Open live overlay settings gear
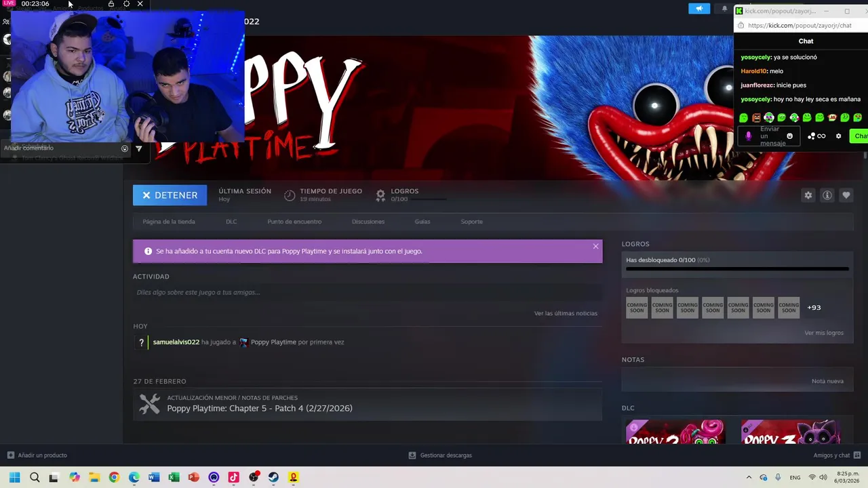 [126, 4]
